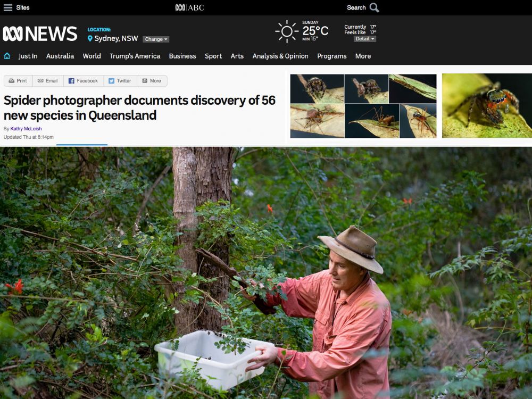The width and height of the screenshot is (532, 399).
Task: Open the Trump's America section
Action: click(x=135, y=56)
